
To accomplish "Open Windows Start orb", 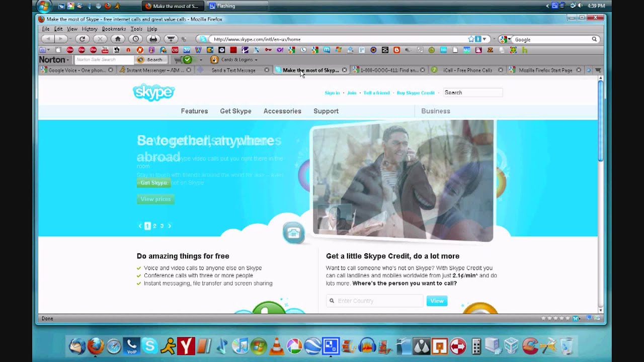I will click(x=44, y=6).
